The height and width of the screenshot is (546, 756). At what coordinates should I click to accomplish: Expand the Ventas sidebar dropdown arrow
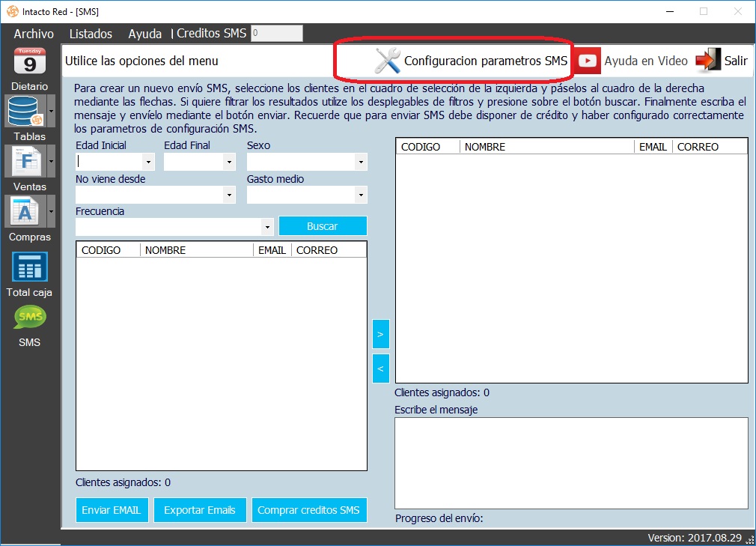coord(51,161)
